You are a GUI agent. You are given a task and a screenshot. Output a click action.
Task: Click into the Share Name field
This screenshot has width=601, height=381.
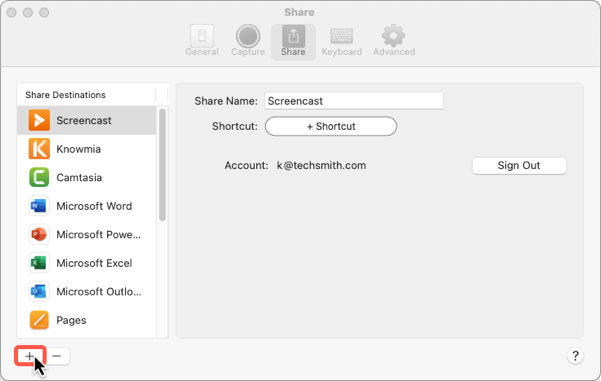(354, 101)
